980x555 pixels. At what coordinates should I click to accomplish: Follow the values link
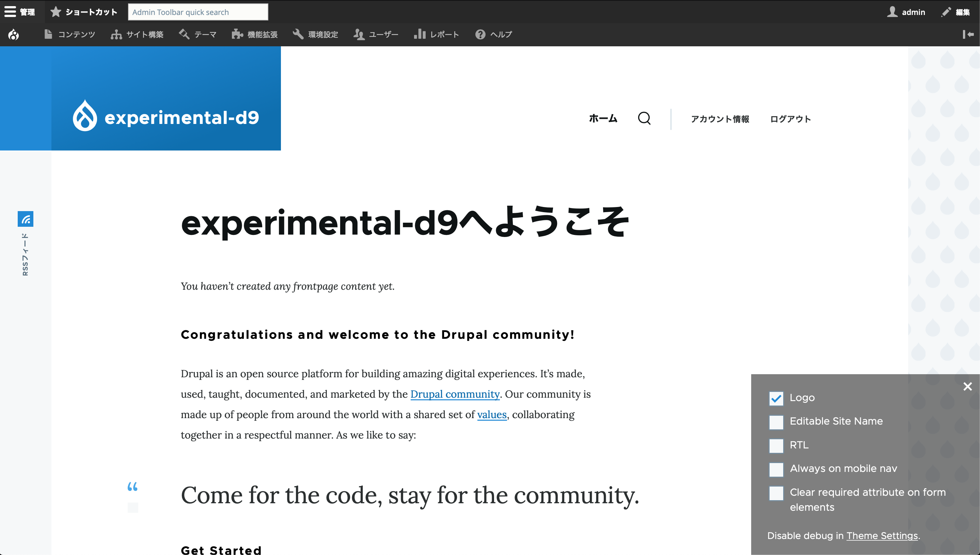(x=492, y=415)
